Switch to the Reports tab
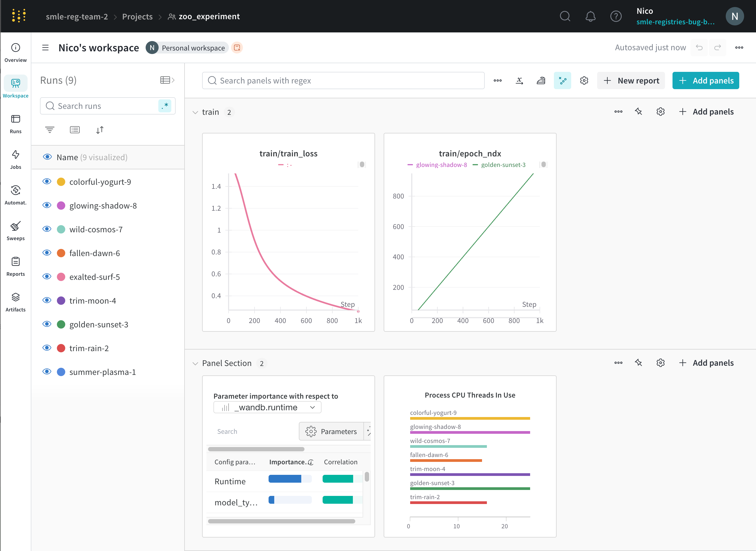The width and height of the screenshot is (756, 551). (x=15, y=266)
